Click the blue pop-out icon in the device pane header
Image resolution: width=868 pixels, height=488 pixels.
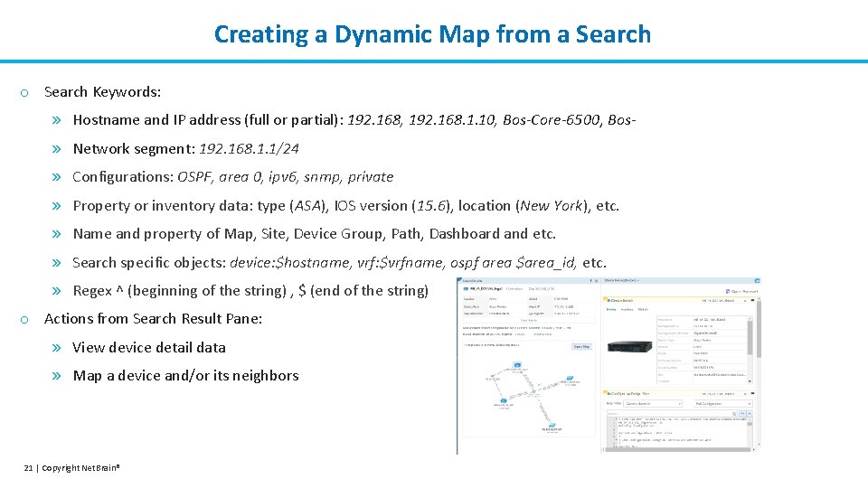758,280
